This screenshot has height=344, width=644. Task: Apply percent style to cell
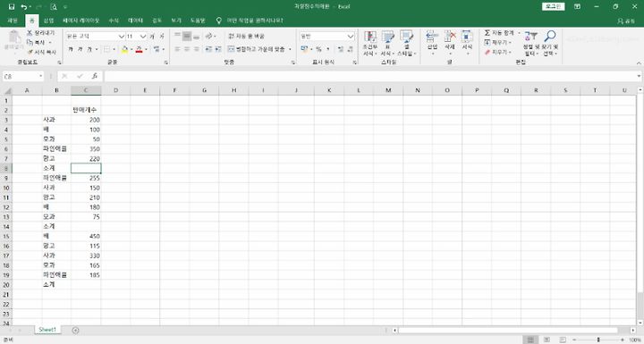point(318,49)
